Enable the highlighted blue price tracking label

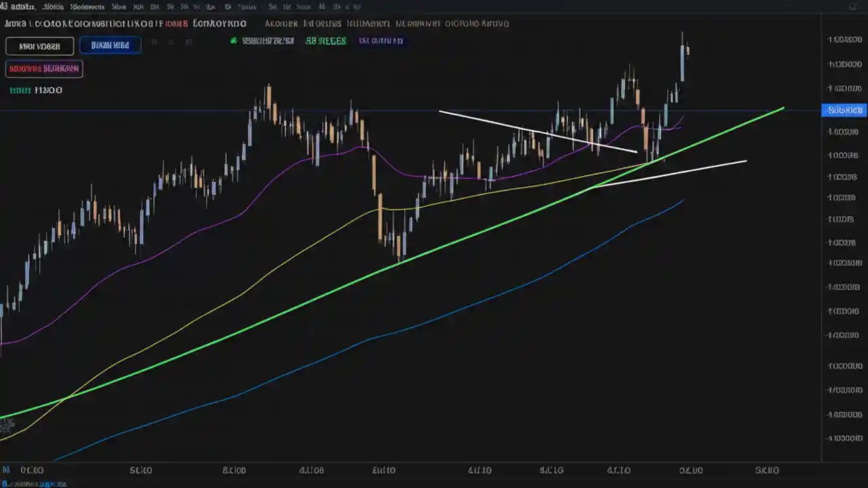pos(844,110)
